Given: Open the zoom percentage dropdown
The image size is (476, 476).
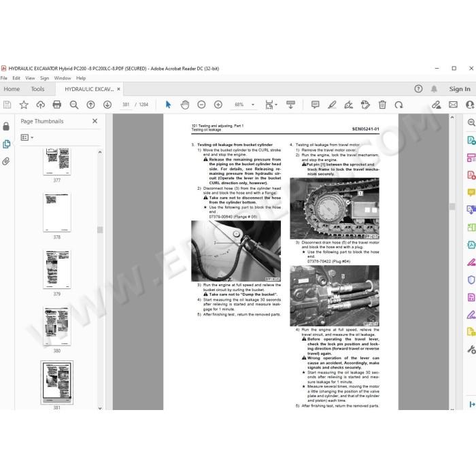Looking at the screenshot, I should coord(253,105).
